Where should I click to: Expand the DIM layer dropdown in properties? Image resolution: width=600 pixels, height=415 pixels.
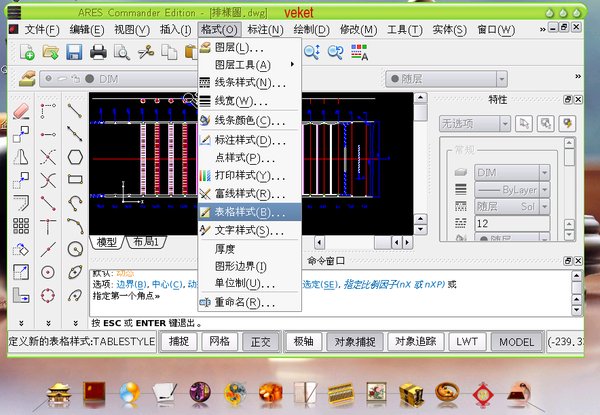point(545,173)
